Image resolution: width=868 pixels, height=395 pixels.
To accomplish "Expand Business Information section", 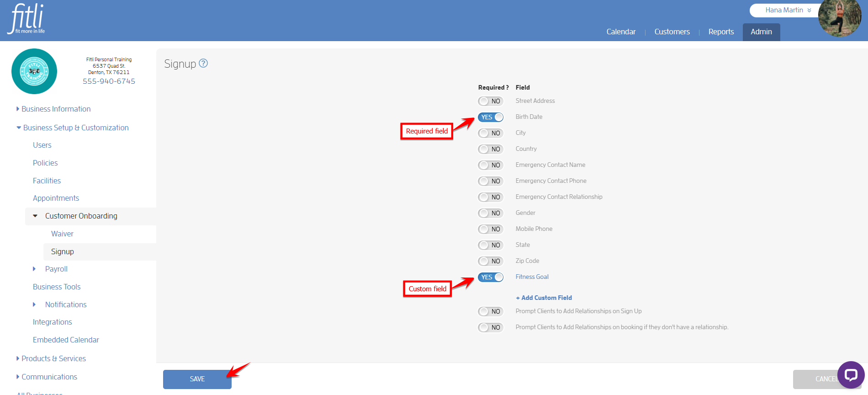I will [53, 109].
